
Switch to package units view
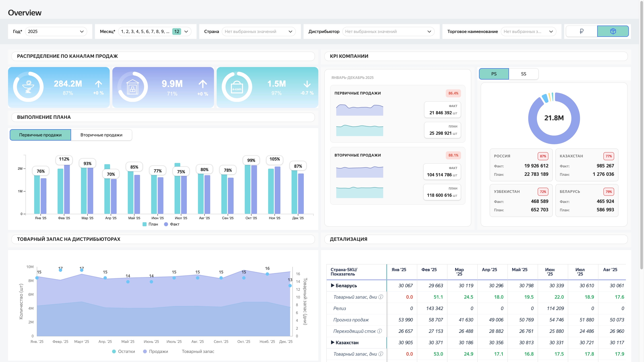tap(613, 31)
